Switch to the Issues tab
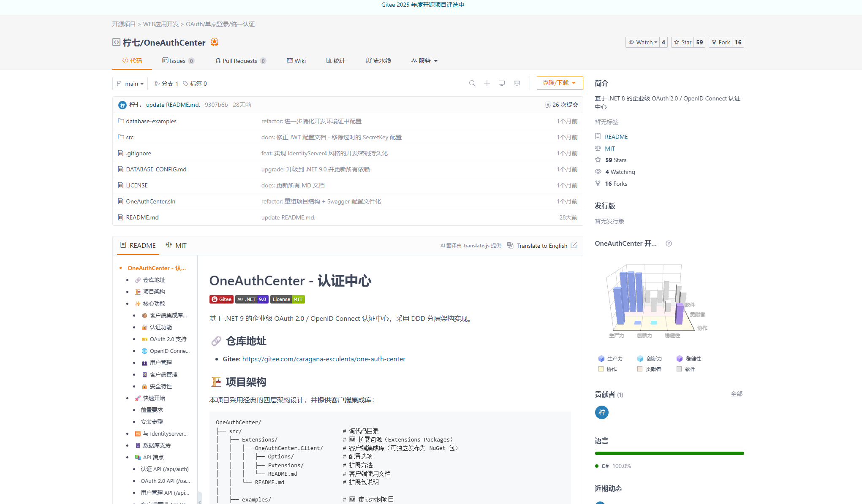Screen dimensions: 862x504 (x=177, y=61)
